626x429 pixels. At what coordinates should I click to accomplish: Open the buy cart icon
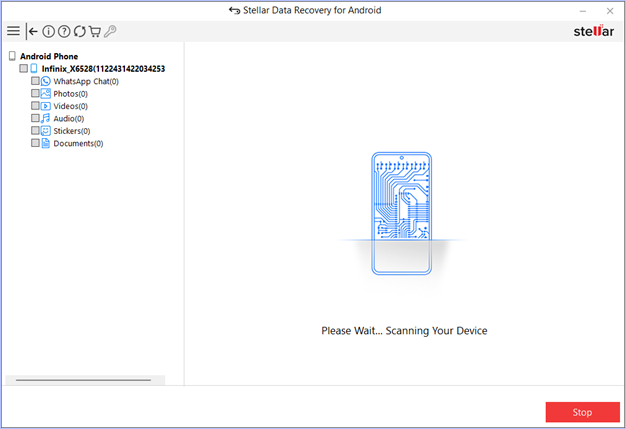95,31
